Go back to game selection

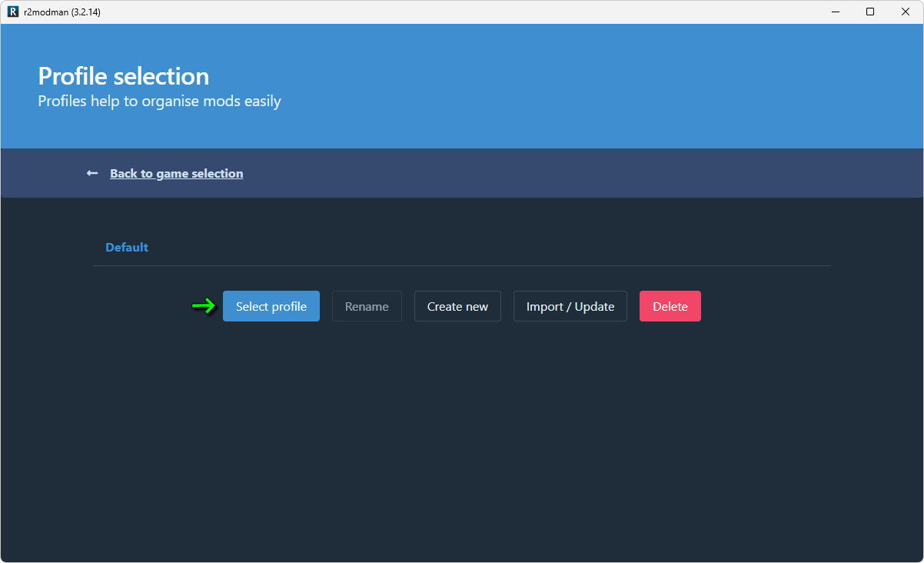tap(176, 174)
